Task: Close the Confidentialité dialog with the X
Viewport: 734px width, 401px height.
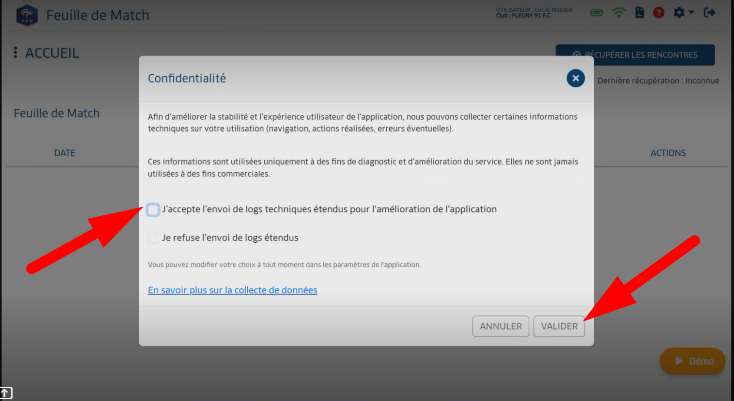Action: (x=574, y=78)
